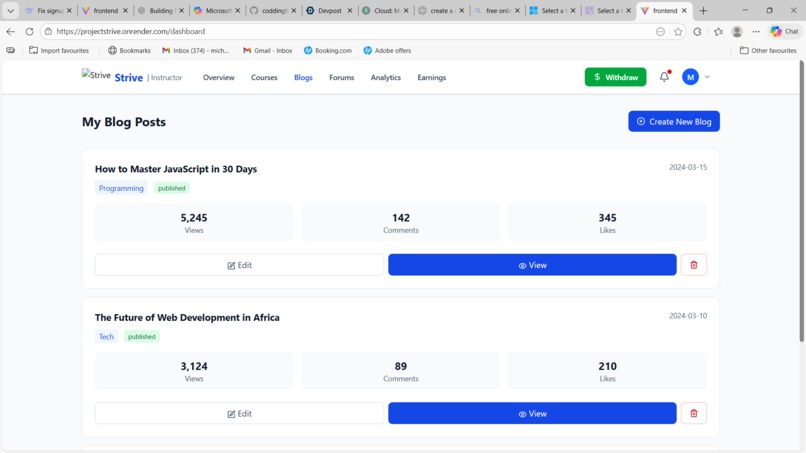Screen dimensions: 806x453
Task: Click 5,245 Views stat
Action: (x=194, y=222)
